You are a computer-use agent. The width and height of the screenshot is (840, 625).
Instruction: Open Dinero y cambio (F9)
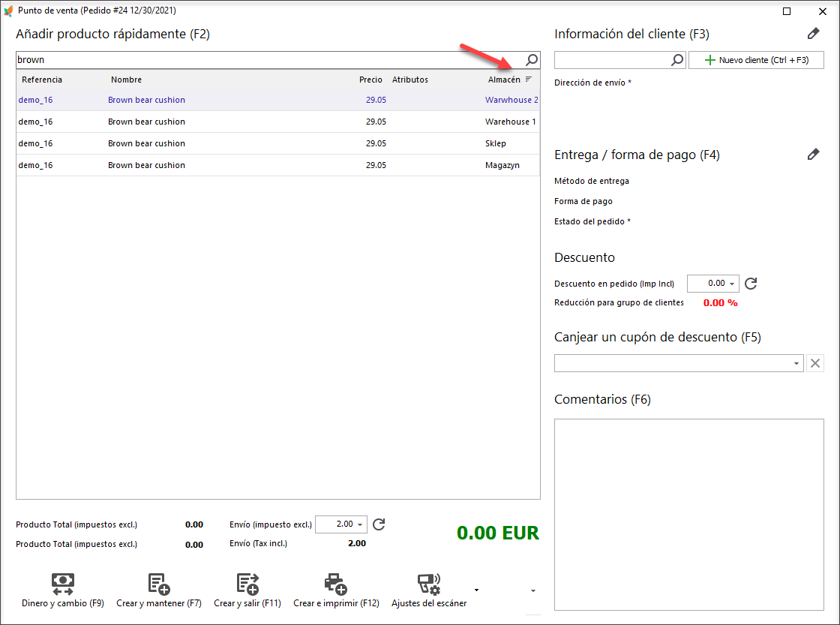tap(63, 590)
